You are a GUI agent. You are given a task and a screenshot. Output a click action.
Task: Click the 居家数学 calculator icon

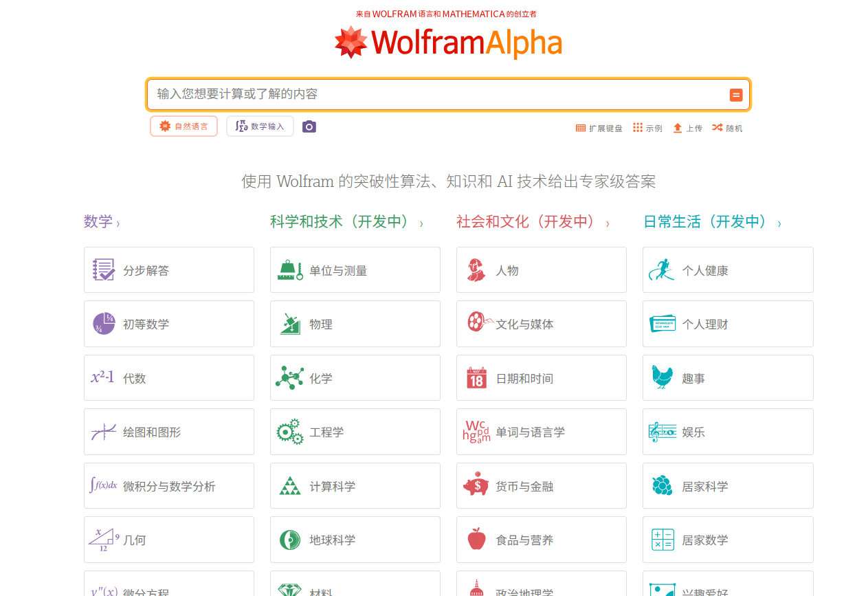pyautogui.click(x=663, y=540)
